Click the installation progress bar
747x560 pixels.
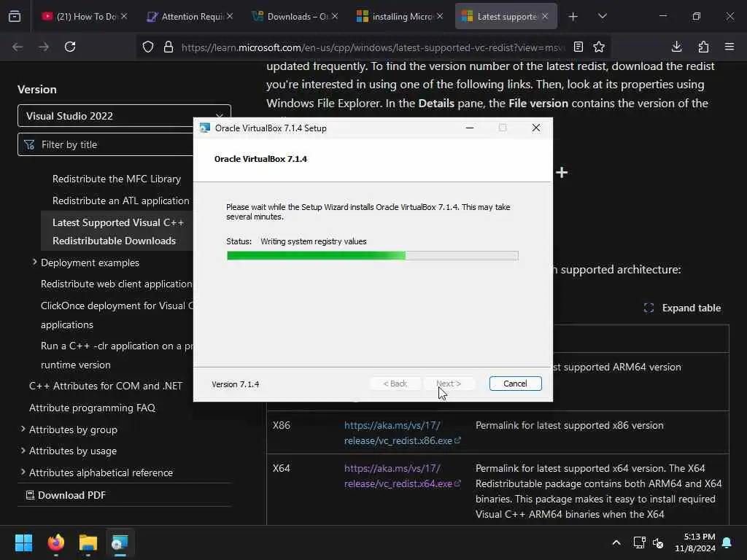(373, 256)
